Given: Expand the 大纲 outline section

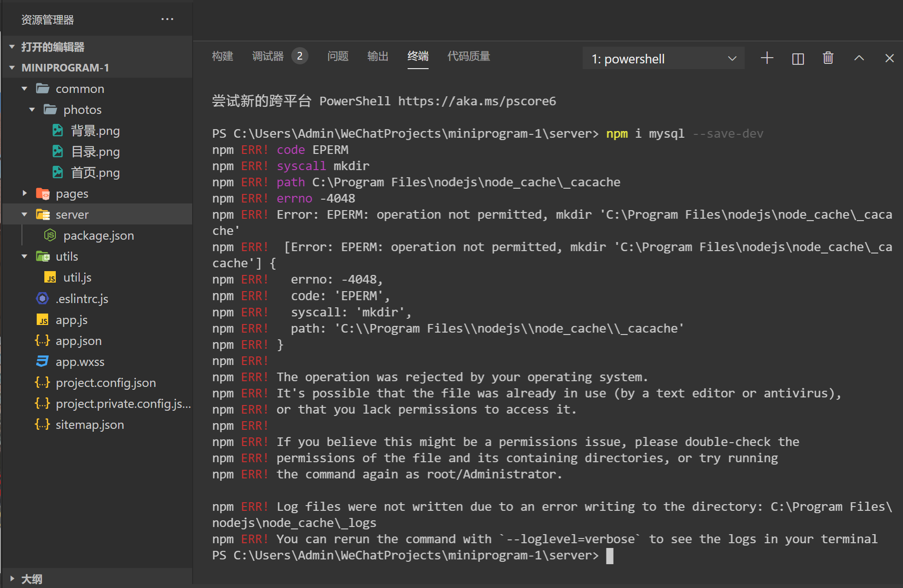Looking at the screenshot, I should coord(12,579).
